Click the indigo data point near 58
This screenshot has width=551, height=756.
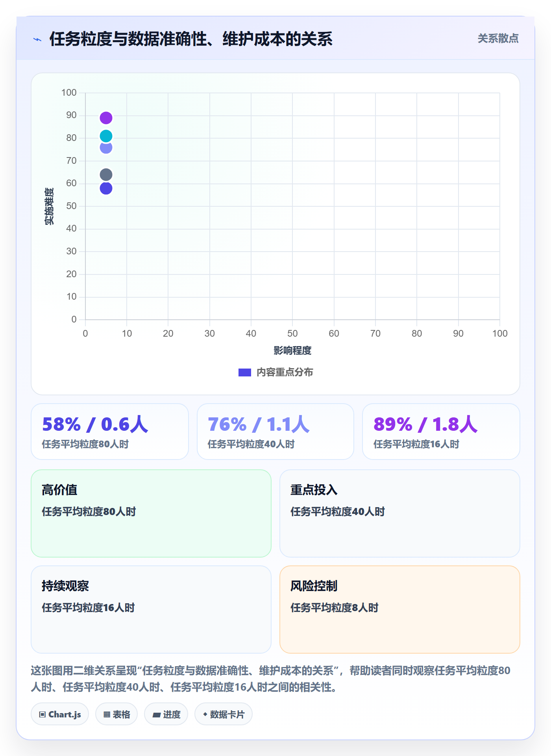click(x=106, y=188)
